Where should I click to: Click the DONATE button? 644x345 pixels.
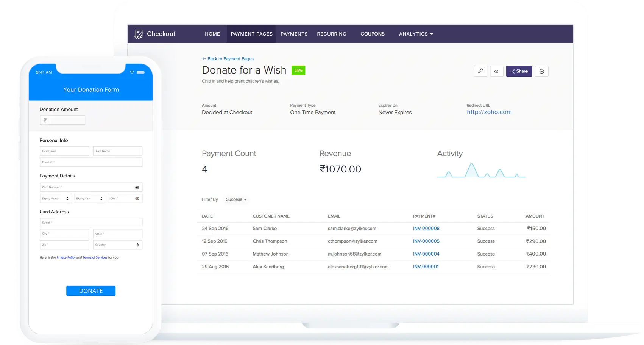(90, 290)
